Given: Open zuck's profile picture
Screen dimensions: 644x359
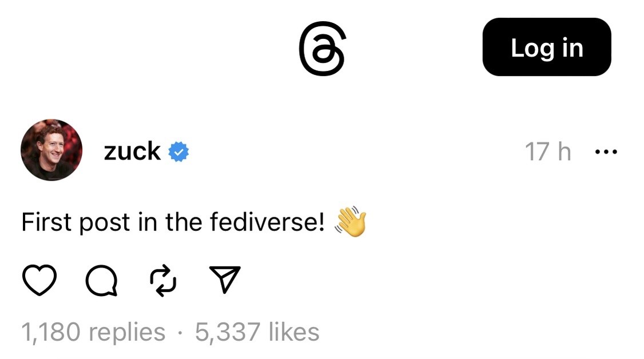Looking at the screenshot, I should click(x=51, y=150).
